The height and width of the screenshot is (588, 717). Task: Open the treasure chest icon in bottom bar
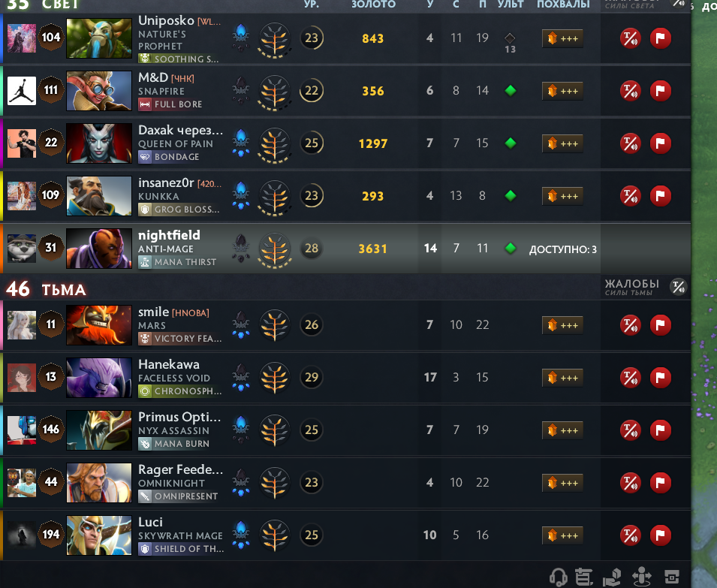point(672,577)
